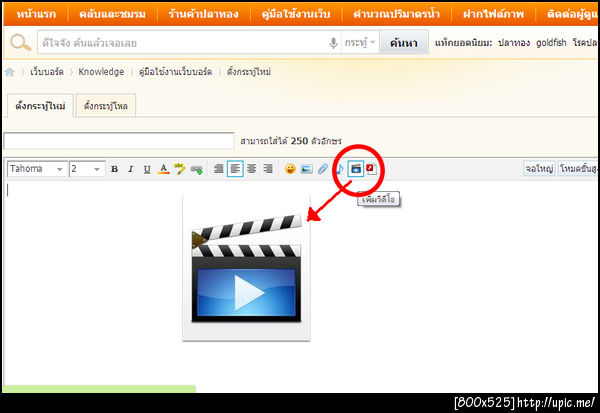Click the microphone voice search icon
This screenshot has height=413, width=600.
(x=333, y=43)
